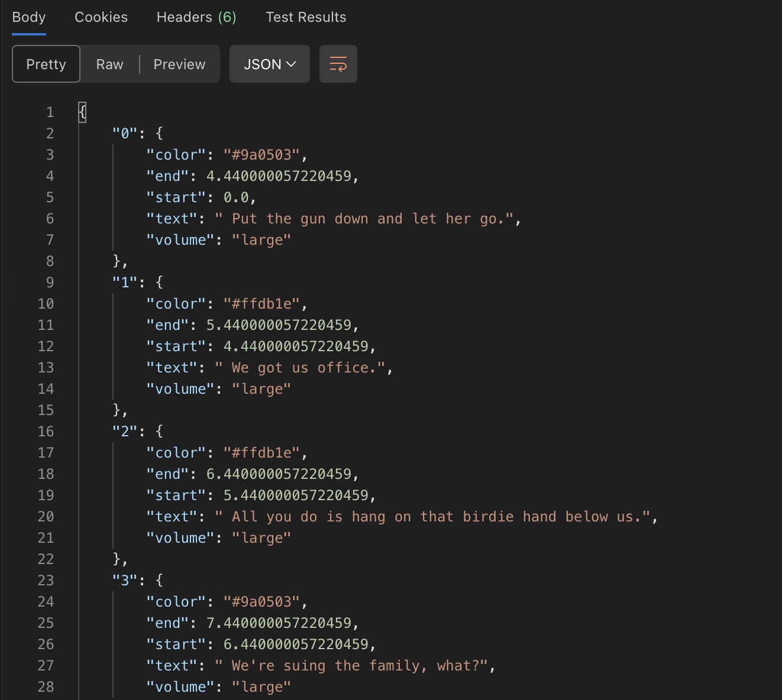
Task: Click the "0" object key
Action: click(x=125, y=134)
